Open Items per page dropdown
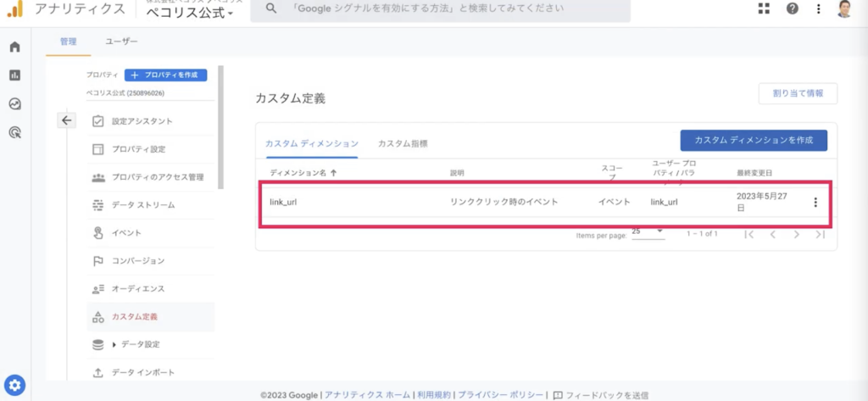The width and height of the screenshot is (868, 401). click(x=648, y=232)
